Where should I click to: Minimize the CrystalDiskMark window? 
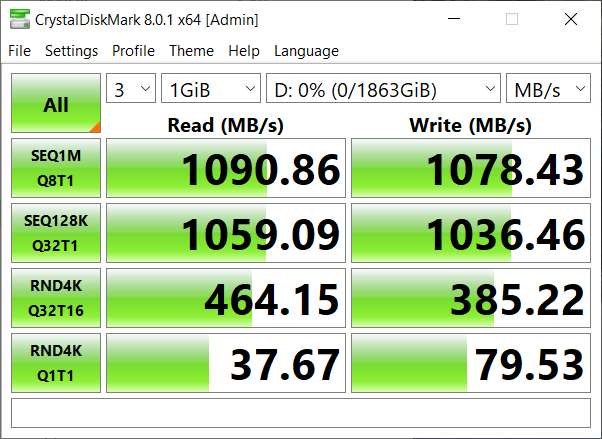454,19
